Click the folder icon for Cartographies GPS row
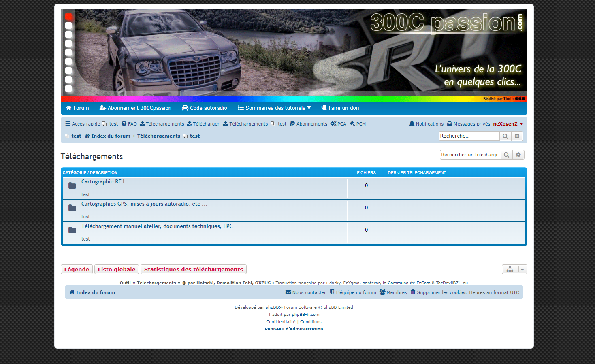The height and width of the screenshot is (364, 595). (72, 208)
